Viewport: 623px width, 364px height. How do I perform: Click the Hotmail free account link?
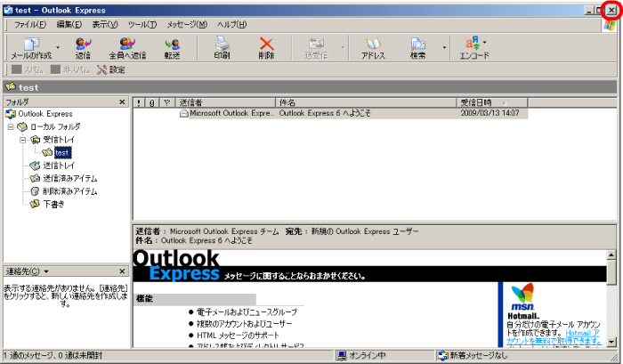pos(554,337)
